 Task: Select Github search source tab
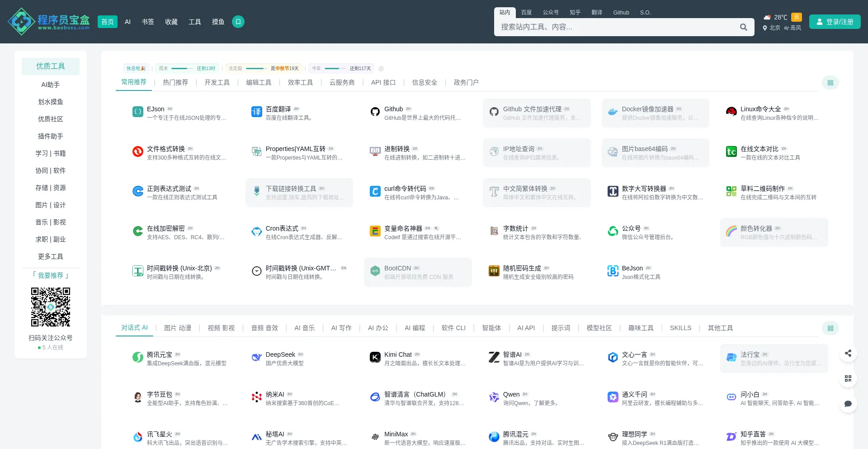point(621,13)
